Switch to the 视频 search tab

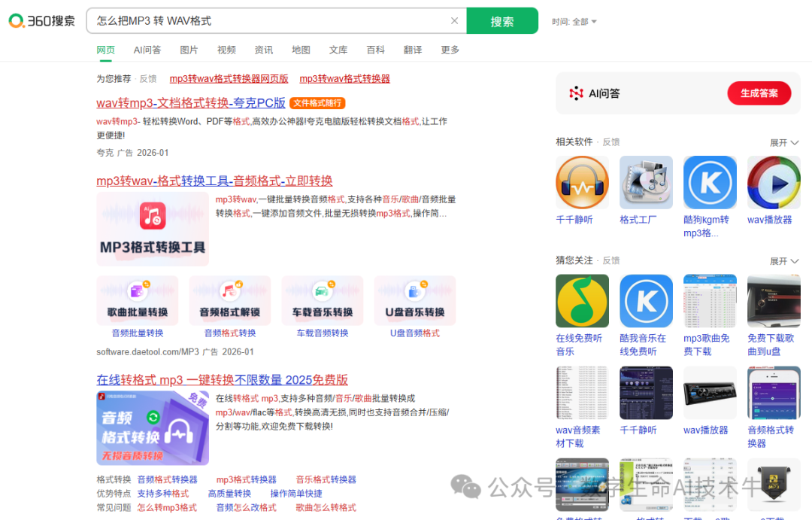tap(226, 50)
